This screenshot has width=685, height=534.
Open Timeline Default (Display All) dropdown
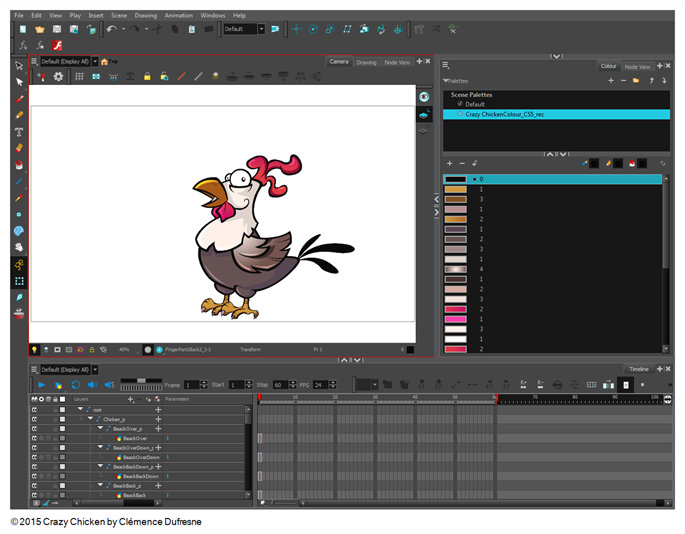[95, 370]
